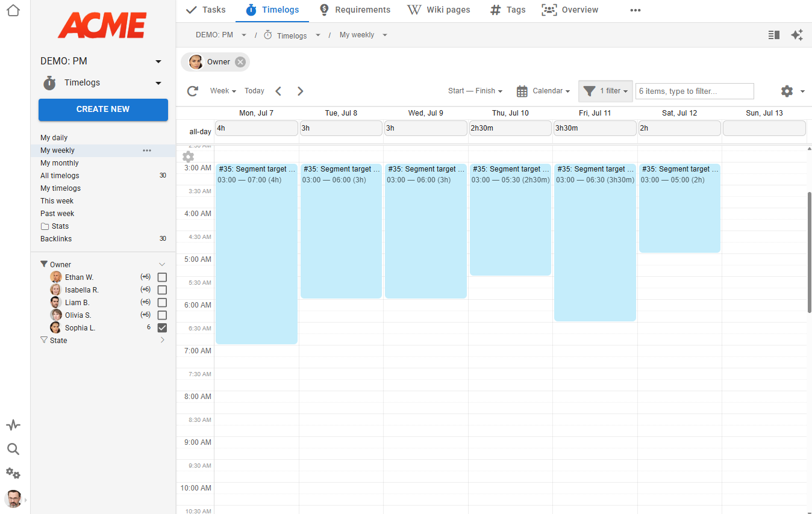Open settings gears in the left rail
This screenshot has height=514, width=812.
pos(13,474)
